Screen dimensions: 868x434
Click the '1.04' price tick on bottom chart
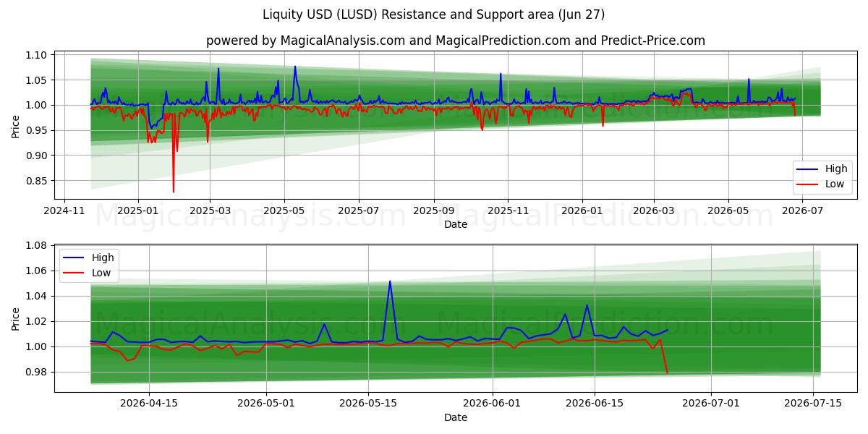pyautogui.click(x=36, y=297)
